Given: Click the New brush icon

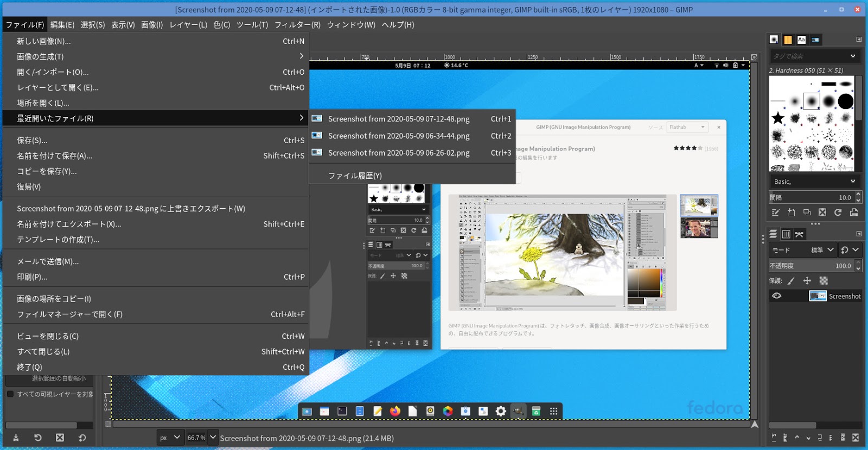Looking at the screenshot, I should click(792, 213).
